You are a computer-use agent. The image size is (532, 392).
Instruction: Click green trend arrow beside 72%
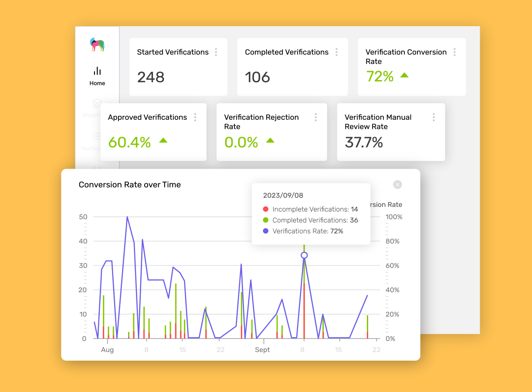tap(404, 75)
